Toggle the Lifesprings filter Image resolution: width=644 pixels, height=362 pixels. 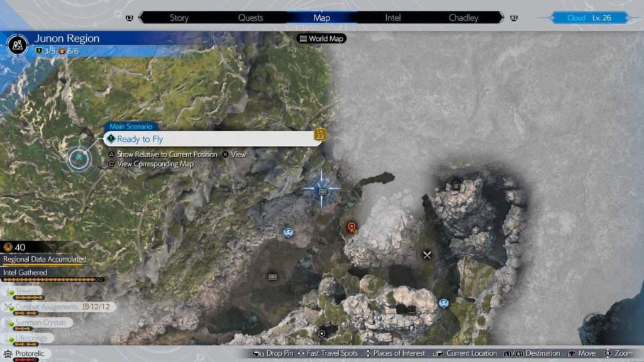click(28, 337)
